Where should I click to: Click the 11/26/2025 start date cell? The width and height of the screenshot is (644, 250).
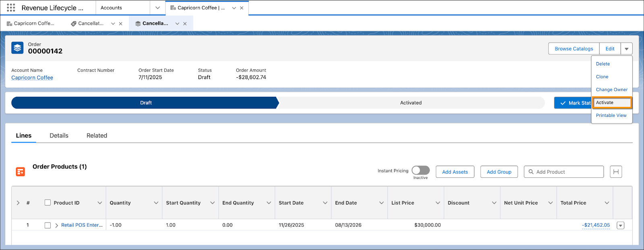303,225
